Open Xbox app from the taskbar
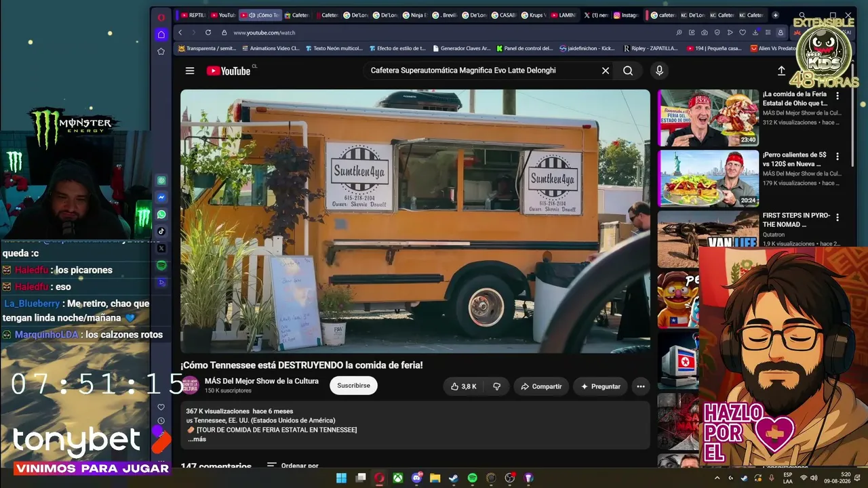The image size is (868, 488). tap(398, 478)
